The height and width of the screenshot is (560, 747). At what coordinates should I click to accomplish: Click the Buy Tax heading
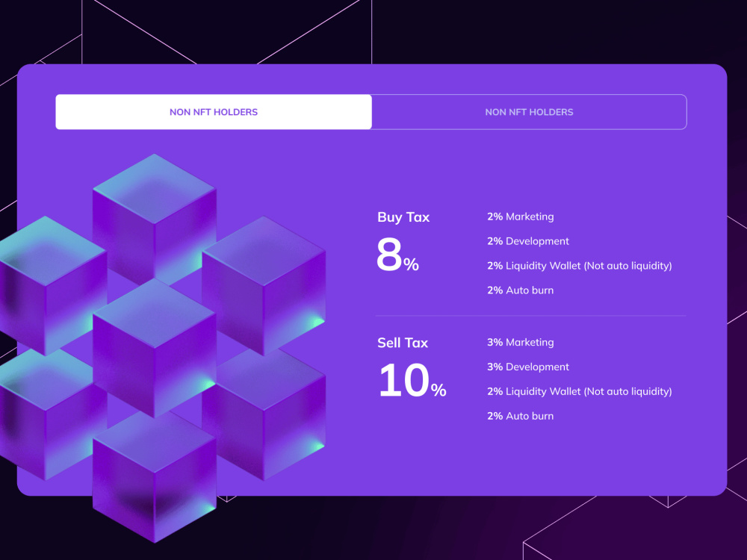tap(403, 217)
